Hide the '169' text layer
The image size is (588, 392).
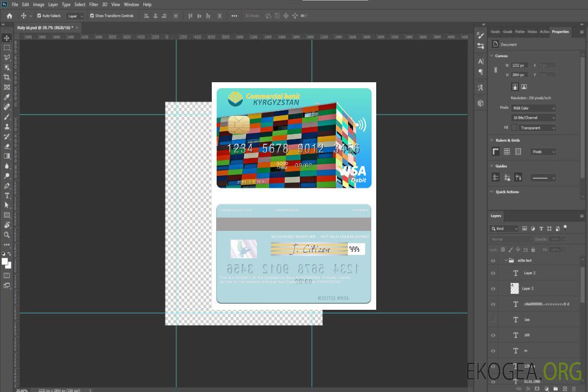tap(493, 335)
